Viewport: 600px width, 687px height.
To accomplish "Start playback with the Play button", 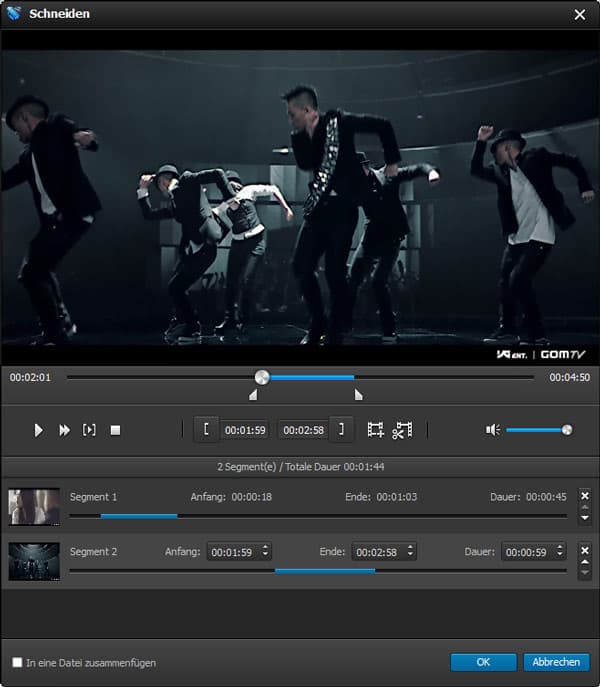I will (39, 430).
